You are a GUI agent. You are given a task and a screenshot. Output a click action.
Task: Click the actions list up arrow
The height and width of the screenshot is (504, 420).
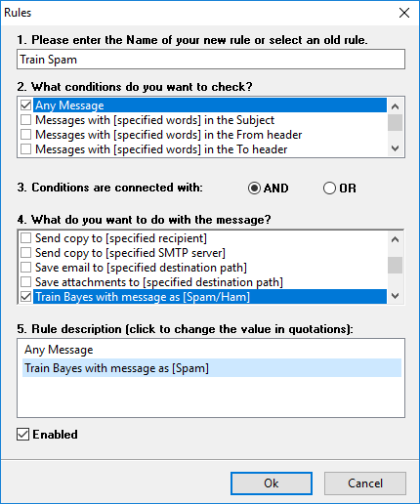click(x=395, y=239)
